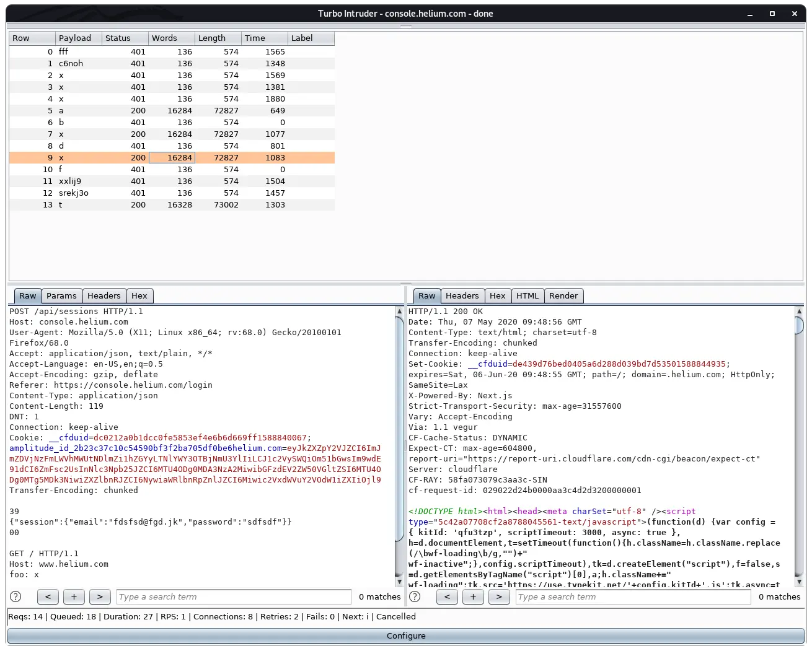This screenshot has width=812, height=651.
Task: Click the divider handle above the results table
Action: coord(406,26)
